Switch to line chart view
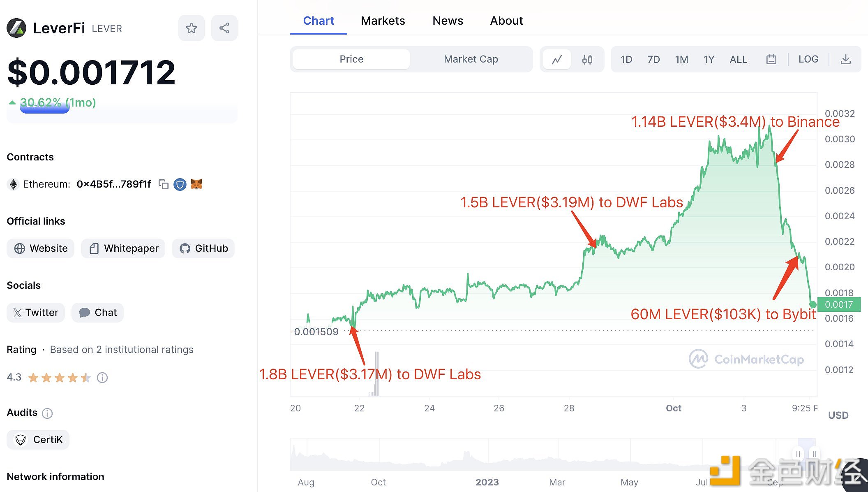The height and width of the screenshot is (492, 868). click(x=557, y=60)
